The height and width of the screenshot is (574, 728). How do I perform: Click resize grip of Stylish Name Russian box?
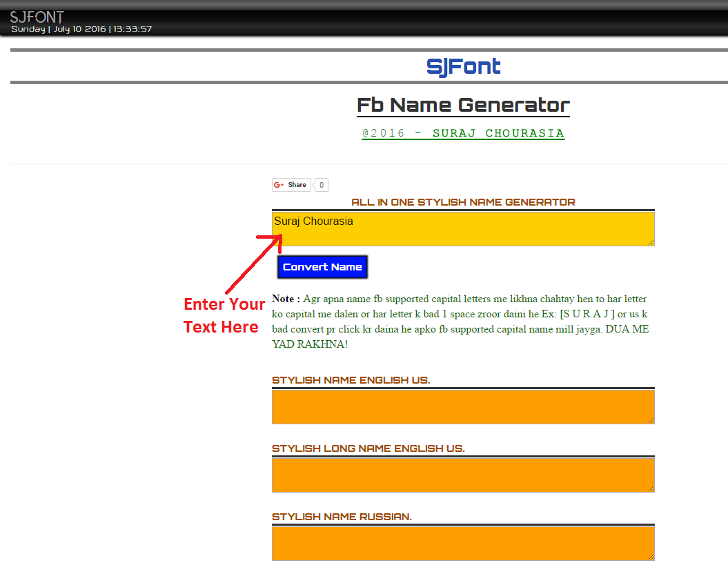pos(651,557)
